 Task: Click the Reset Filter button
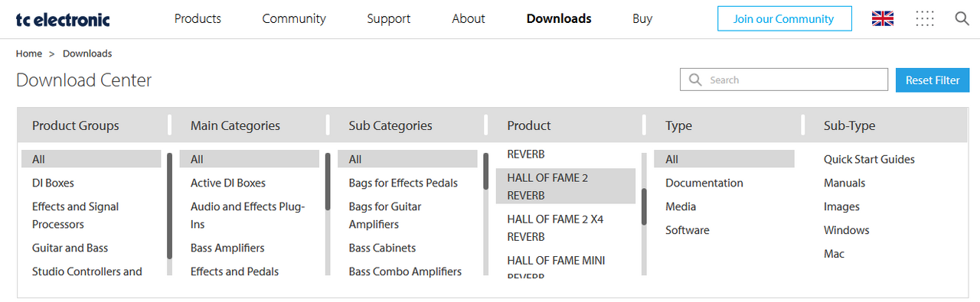933,80
